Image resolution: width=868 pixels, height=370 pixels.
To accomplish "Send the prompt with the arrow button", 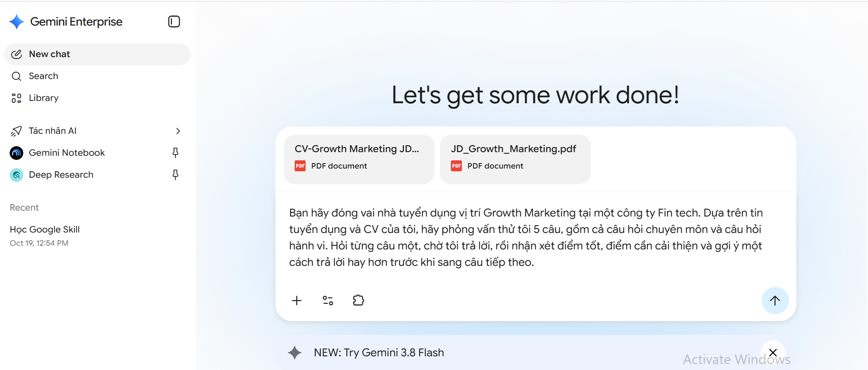I will coord(775,301).
